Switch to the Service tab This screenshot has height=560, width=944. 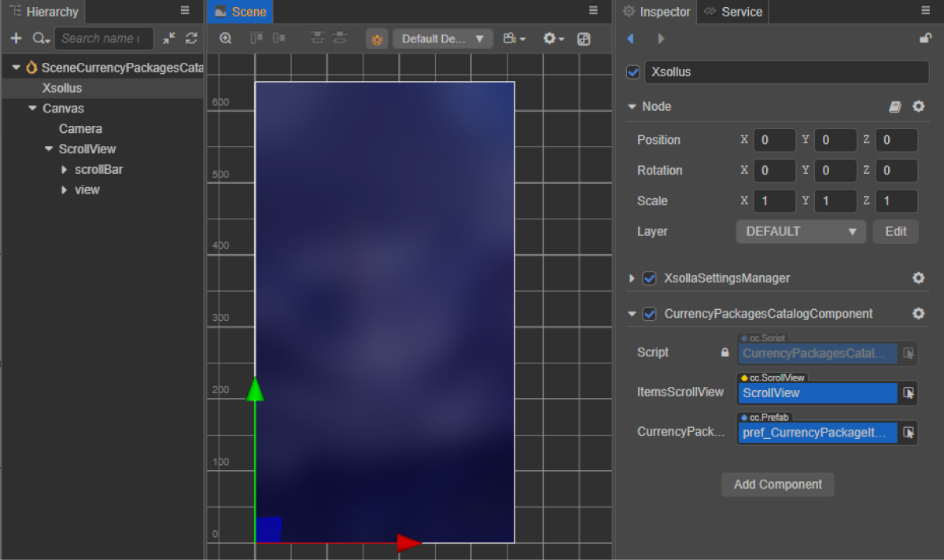click(x=733, y=12)
